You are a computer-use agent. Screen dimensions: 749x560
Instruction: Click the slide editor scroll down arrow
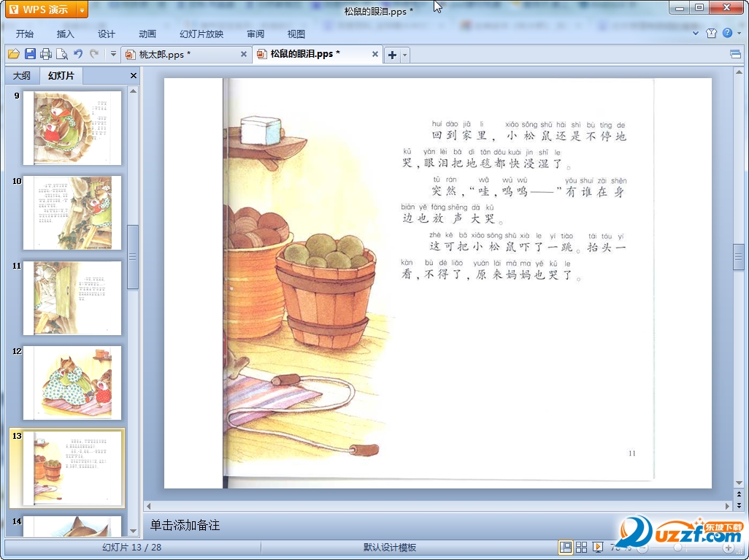click(739, 483)
